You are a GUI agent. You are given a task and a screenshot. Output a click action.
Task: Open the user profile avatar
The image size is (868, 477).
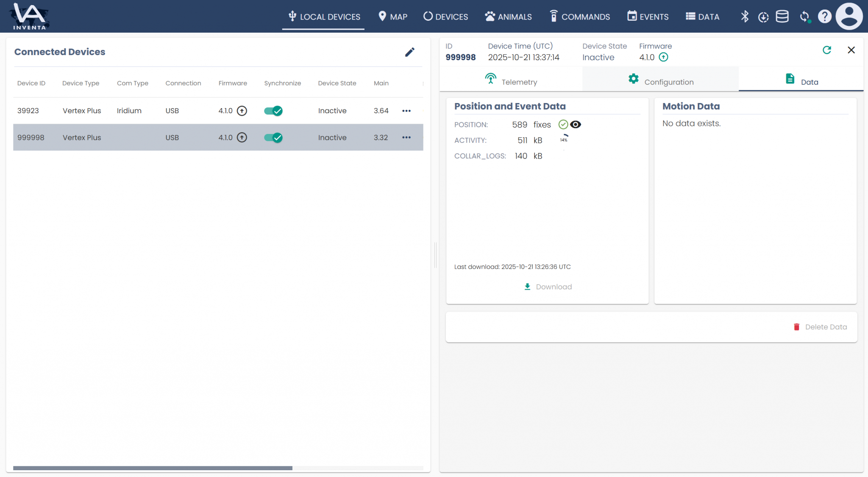(849, 17)
